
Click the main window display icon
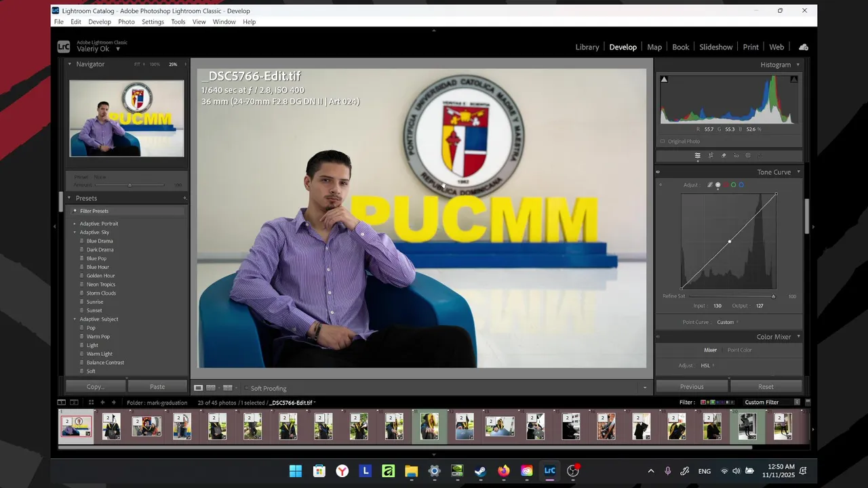61,403
